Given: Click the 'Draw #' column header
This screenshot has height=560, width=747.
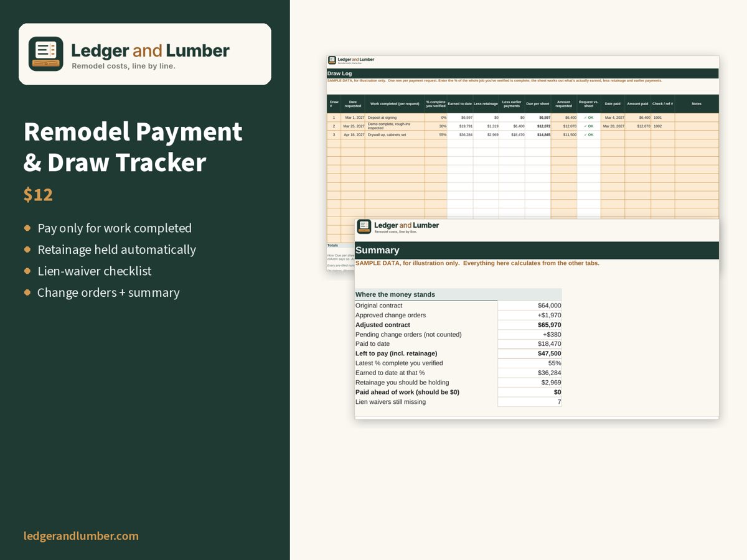Looking at the screenshot, I should point(334,104).
